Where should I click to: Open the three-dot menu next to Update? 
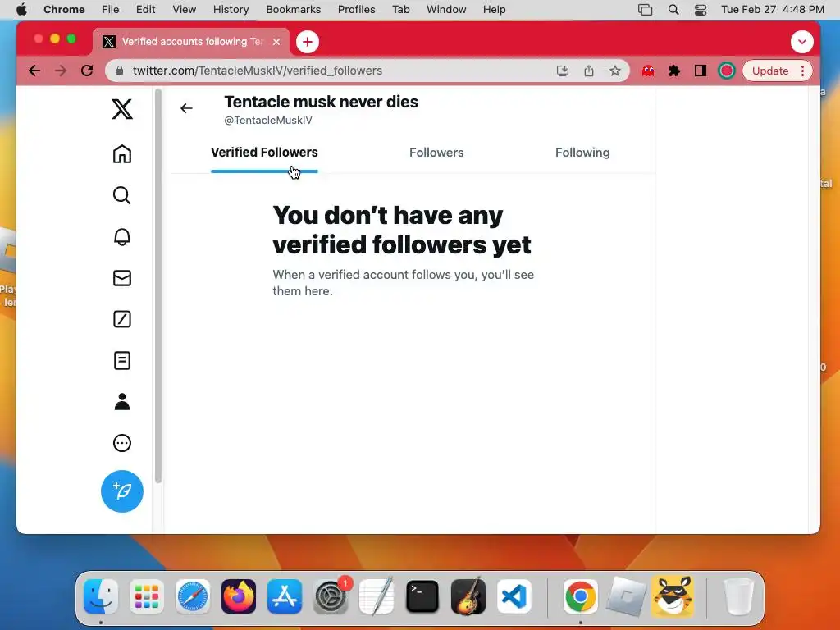pyautogui.click(x=802, y=71)
